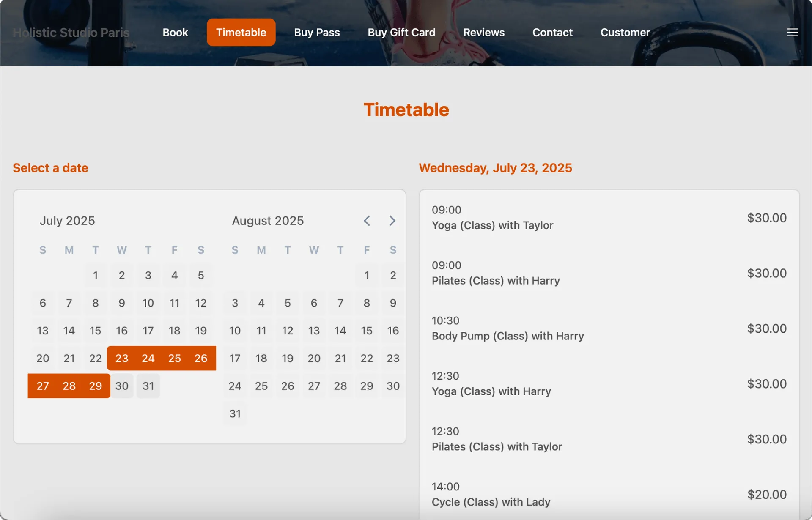Select July 26 from the highlighted range
Viewport: 812px width, 520px height.
pos(201,358)
